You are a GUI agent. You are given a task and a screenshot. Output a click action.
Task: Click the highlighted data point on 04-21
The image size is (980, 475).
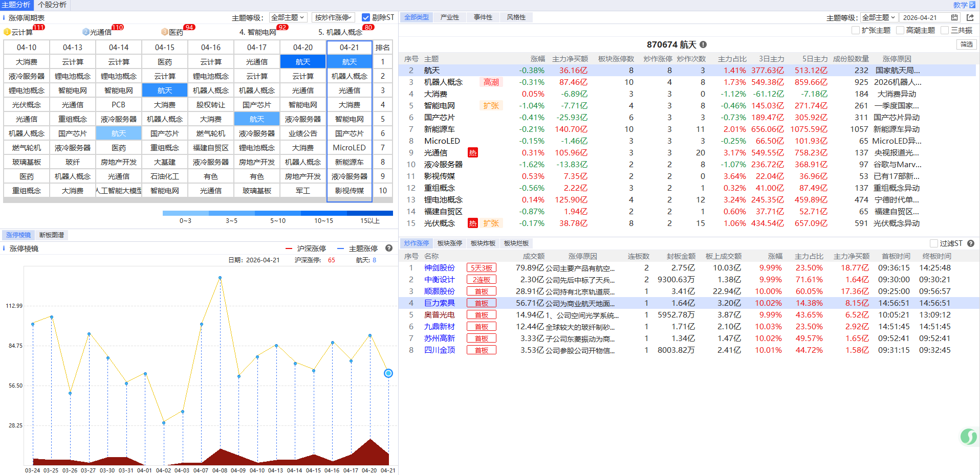(x=388, y=373)
